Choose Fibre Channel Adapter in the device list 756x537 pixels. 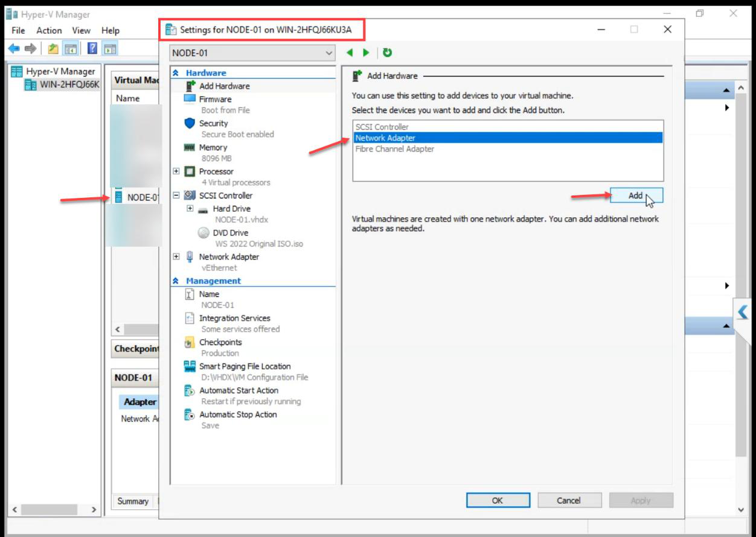[394, 149]
